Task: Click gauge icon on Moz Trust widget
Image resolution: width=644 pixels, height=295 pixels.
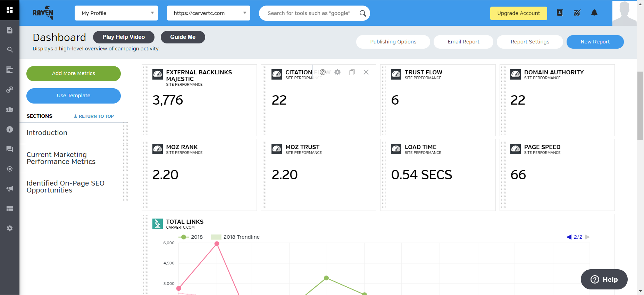Action: tap(277, 149)
